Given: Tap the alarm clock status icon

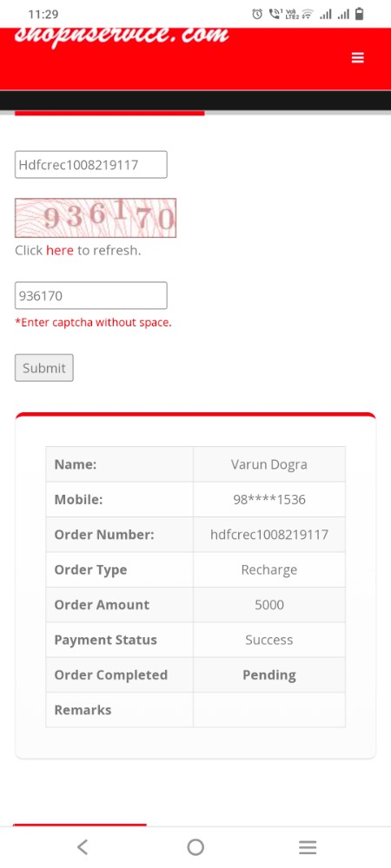Looking at the screenshot, I should click(257, 15).
